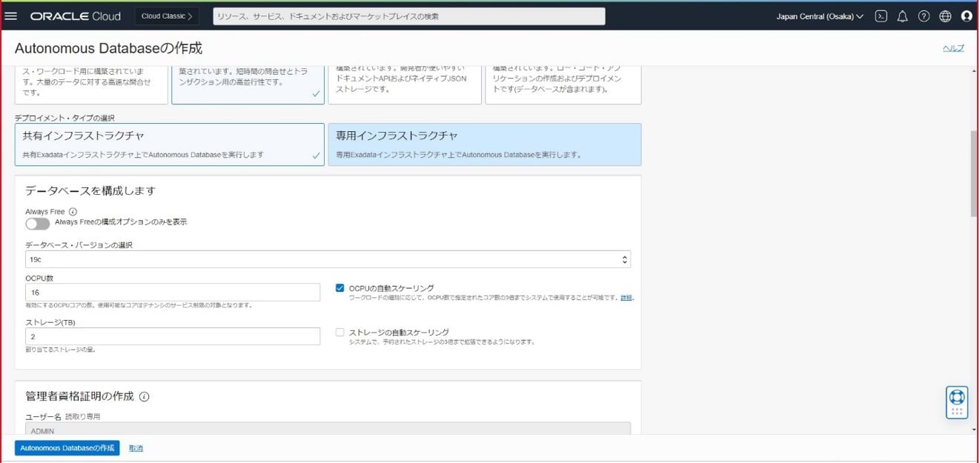This screenshot has height=463, width=980.
Task: Open the database version 19c dropdown
Action: pos(625,259)
